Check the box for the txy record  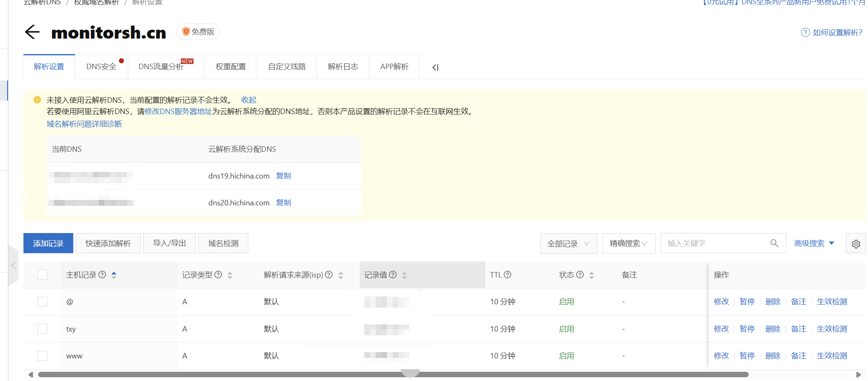[x=42, y=329]
